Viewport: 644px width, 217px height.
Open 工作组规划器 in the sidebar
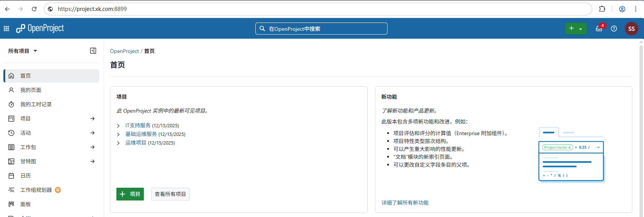click(51, 190)
